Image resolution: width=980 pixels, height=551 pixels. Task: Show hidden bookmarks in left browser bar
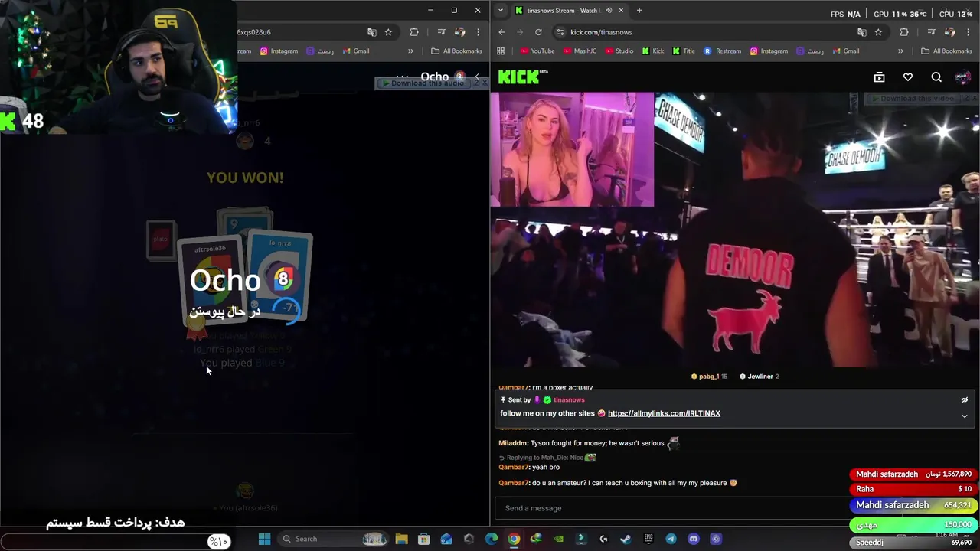pos(410,51)
